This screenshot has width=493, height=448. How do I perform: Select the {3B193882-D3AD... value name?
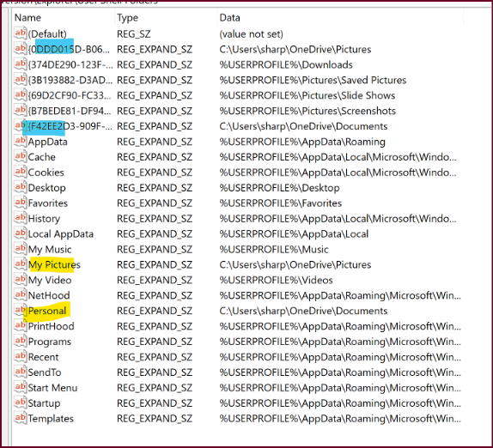click(x=70, y=80)
